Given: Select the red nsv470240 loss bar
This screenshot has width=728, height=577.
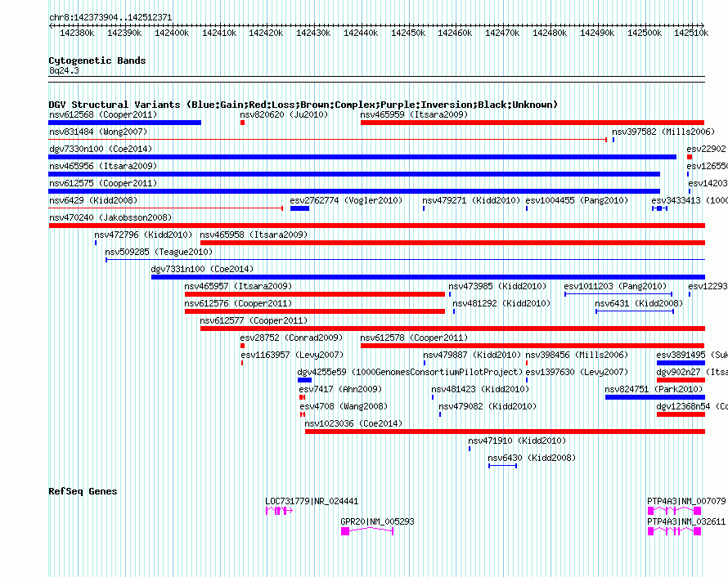Looking at the screenshot, I should (377, 226).
